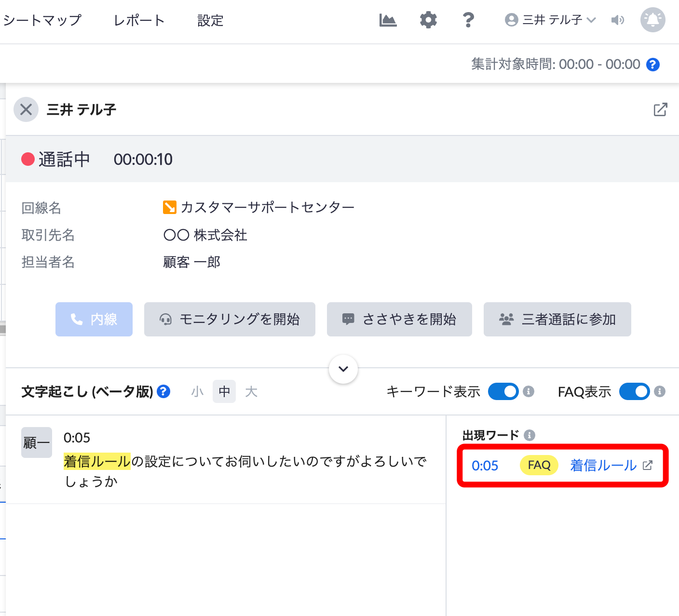Image resolution: width=679 pixels, height=616 pixels.
Task: Click the yellow FAQ badge
Action: [539, 465]
